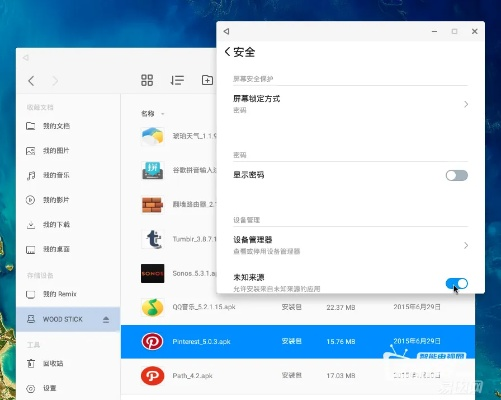Select file Pinterest_5.0.3.apk
The height and width of the screenshot is (400, 501).
coord(201,342)
